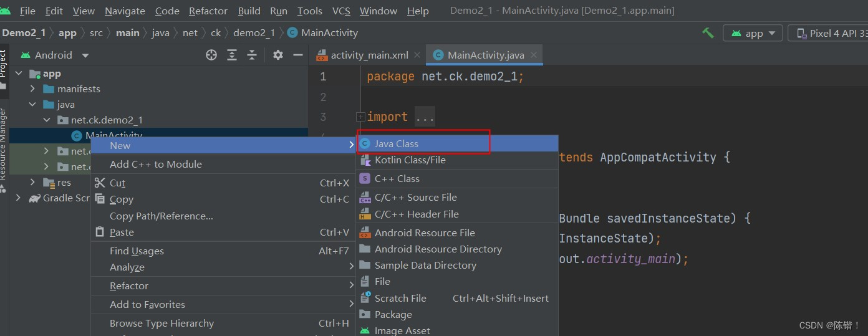Choose C++ Class from New submenu
Viewport: 868px width, 336px height.
click(x=457, y=179)
